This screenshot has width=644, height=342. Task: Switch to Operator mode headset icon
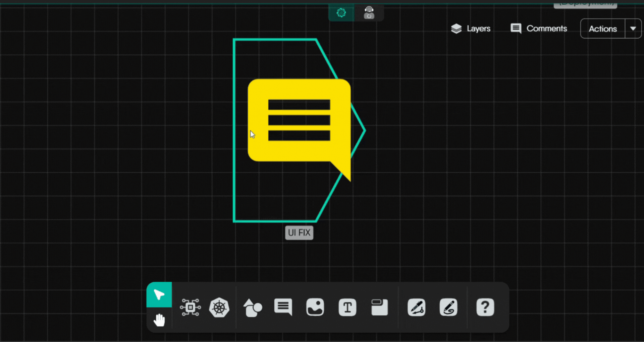click(369, 13)
